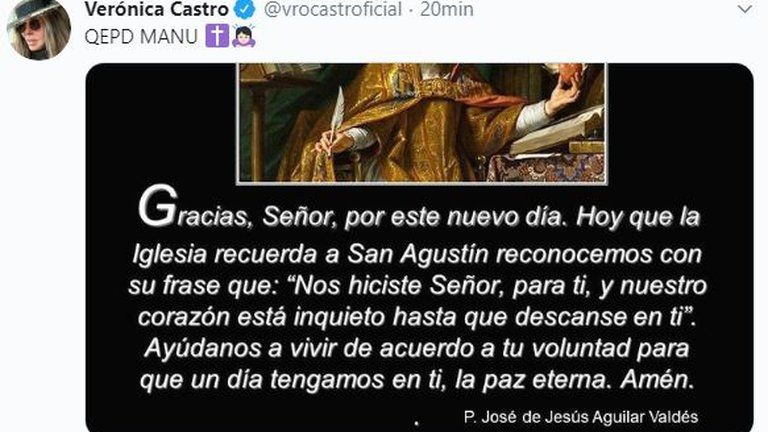Click the blue verified badge
Screen dimensions: 768x432
click(246, 9)
